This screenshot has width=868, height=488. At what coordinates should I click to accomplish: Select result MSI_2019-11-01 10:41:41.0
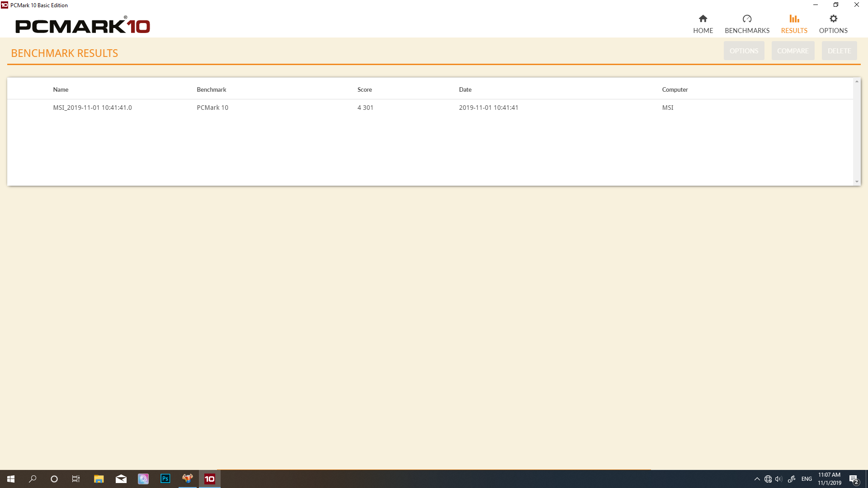pos(92,108)
